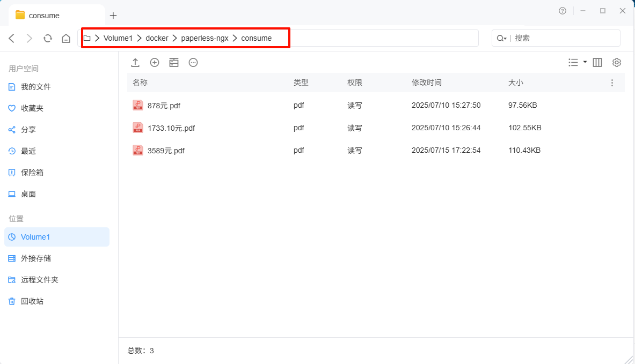
Task: Sort by 修改时间 column header
Action: click(426, 83)
